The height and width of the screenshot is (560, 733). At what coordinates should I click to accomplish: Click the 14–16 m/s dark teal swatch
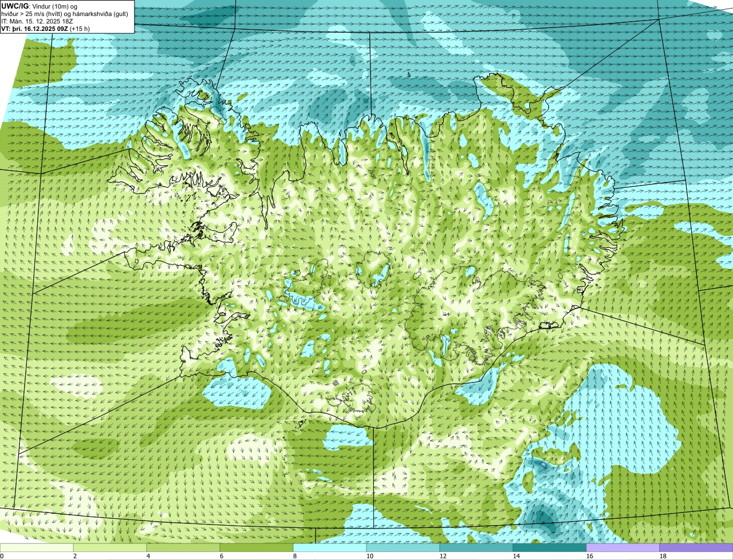pyautogui.click(x=550, y=547)
